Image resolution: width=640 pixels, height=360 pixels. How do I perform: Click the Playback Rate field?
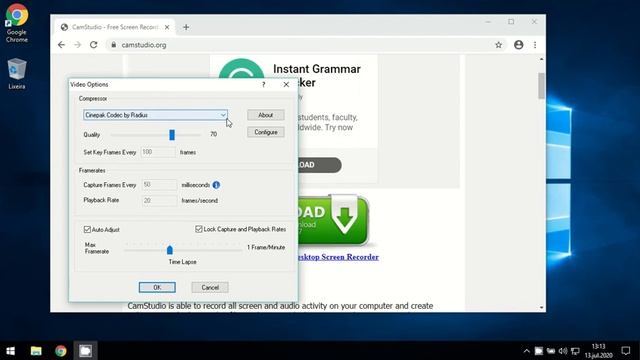(159, 200)
